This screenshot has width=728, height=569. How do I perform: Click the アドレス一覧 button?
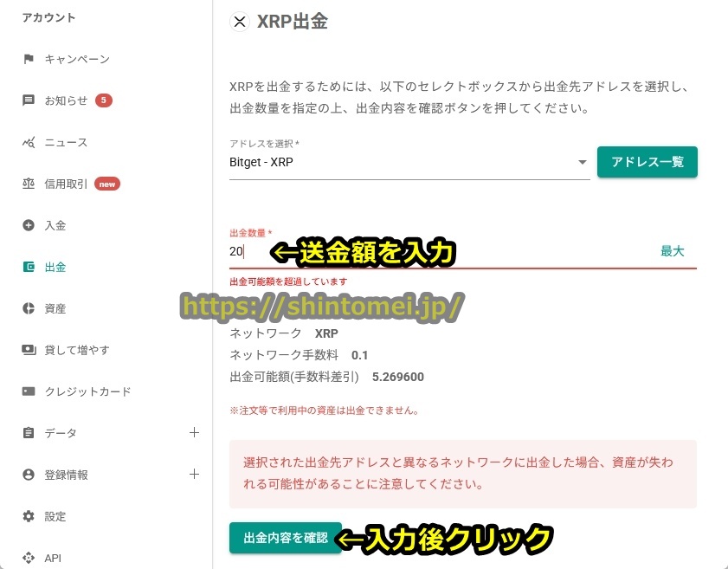click(647, 162)
